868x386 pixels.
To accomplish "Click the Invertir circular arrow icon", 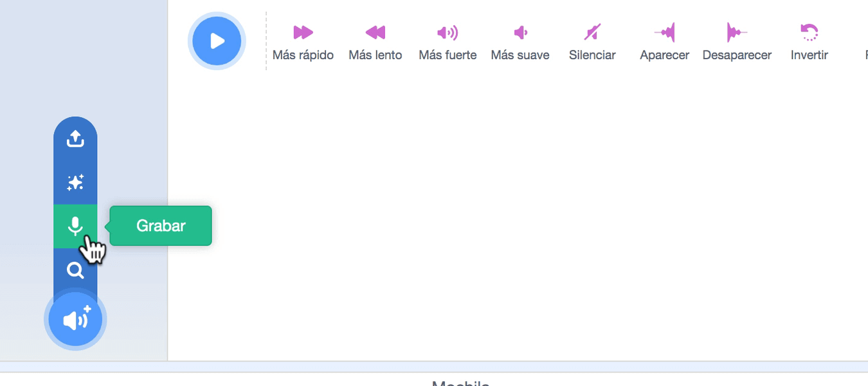I will [x=809, y=32].
